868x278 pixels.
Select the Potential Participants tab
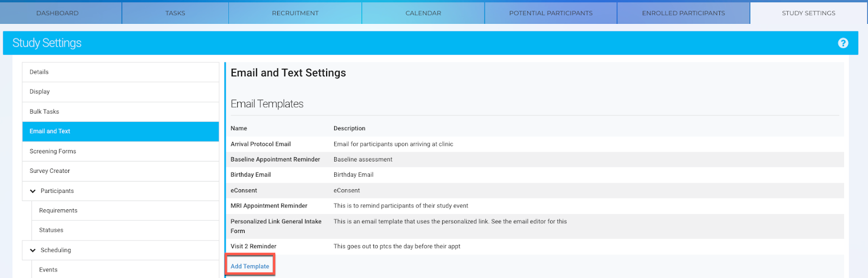[551, 13]
